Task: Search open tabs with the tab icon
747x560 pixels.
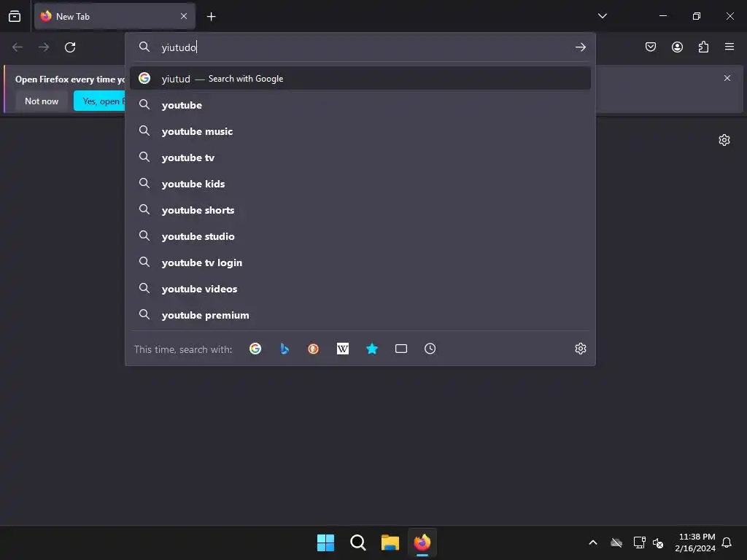Action: point(401,349)
